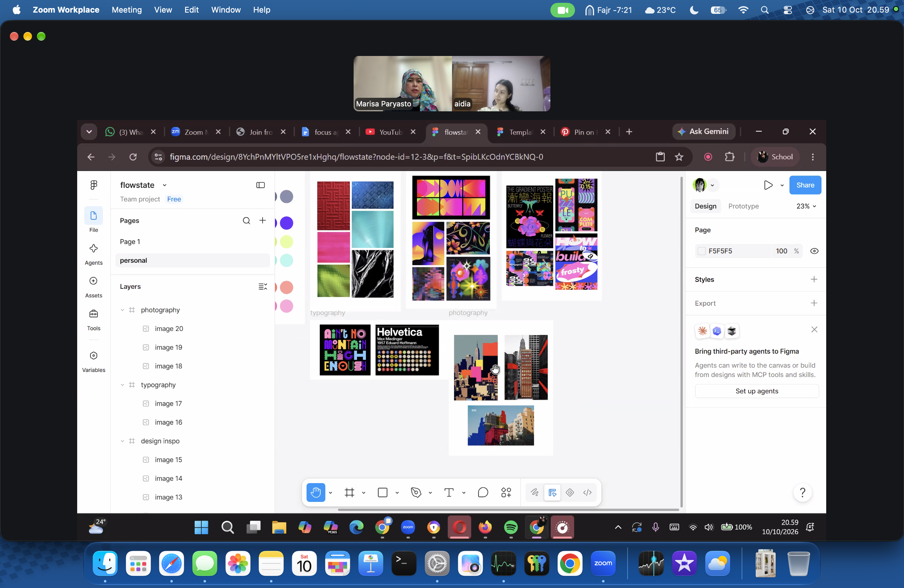Click the blue Share button

[x=805, y=185]
